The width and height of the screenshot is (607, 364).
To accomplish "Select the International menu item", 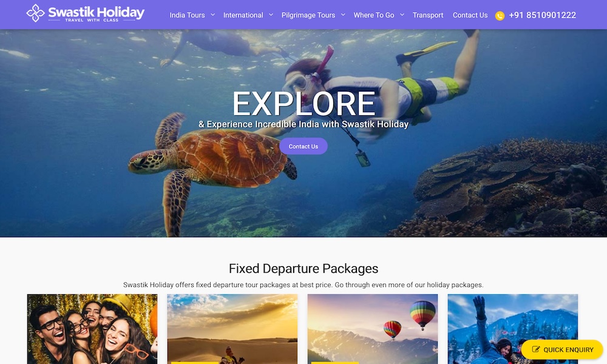I will pos(243,15).
